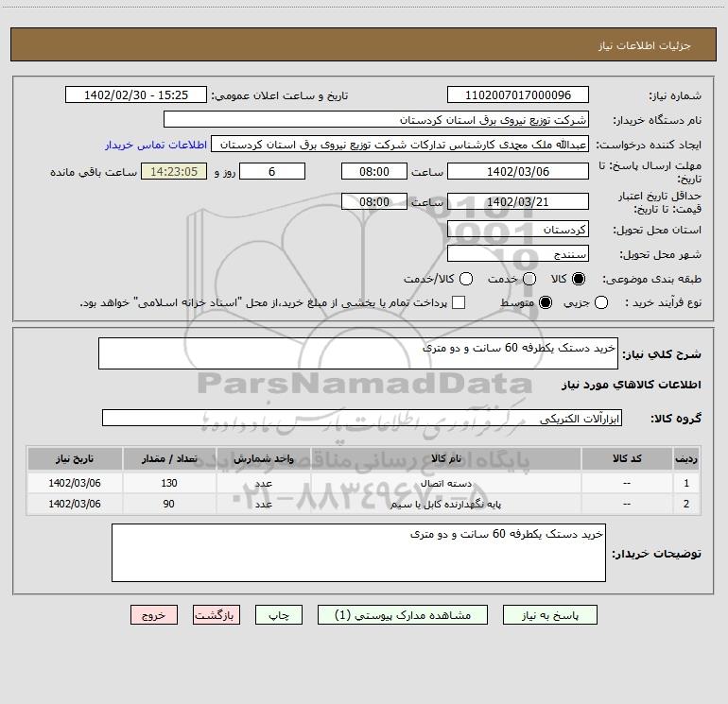Click the response deadline date 1402/03/06 field
This screenshot has width=728, height=704.
(518, 171)
